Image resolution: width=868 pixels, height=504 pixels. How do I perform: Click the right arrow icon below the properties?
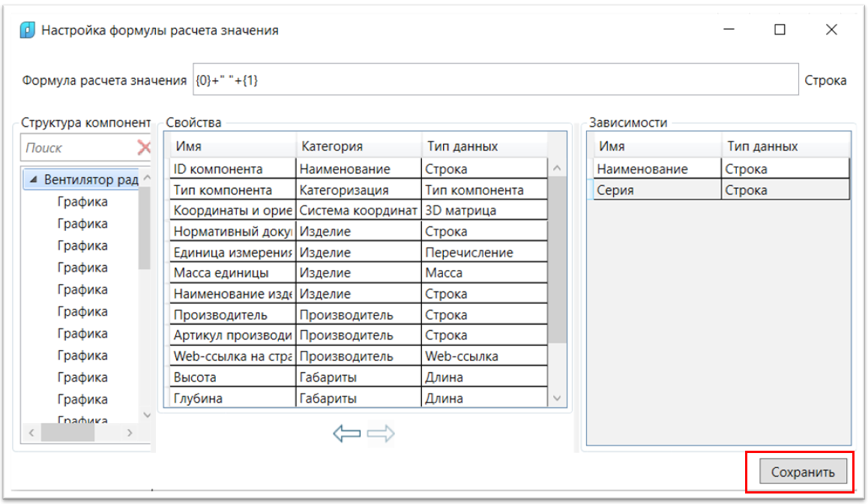pyautogui.click(x=381, y=433)
